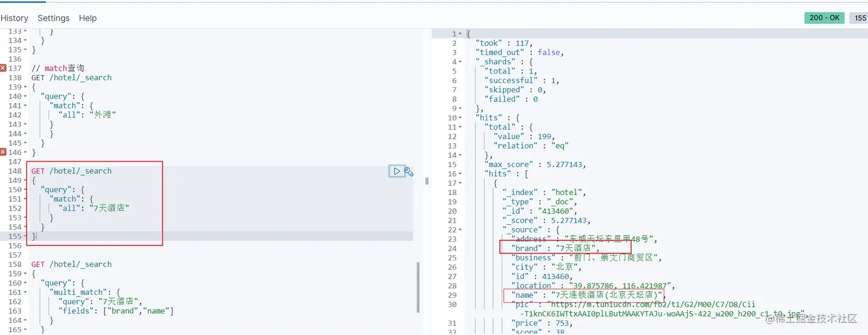Click the "location" coordinates line
Image resolution: width=868 pixels, height=335 pixels.
click(x=593, y=286)
